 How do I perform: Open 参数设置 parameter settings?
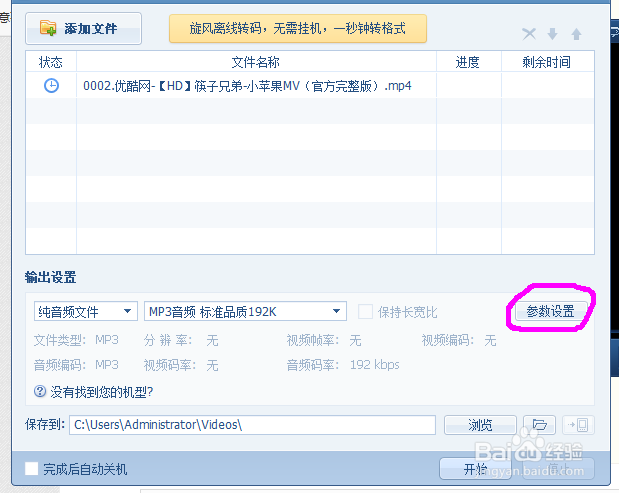550,311
